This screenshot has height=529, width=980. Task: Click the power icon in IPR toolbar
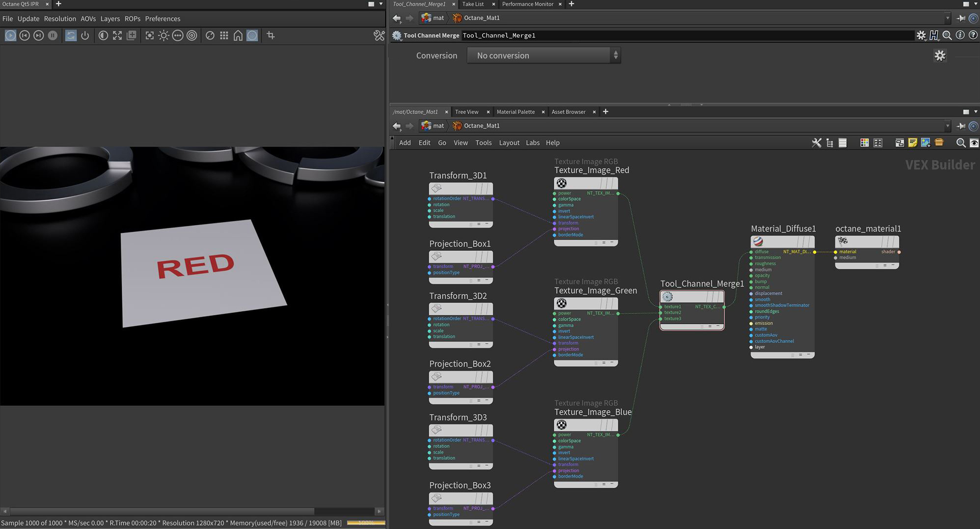click(x=85, y=35)
